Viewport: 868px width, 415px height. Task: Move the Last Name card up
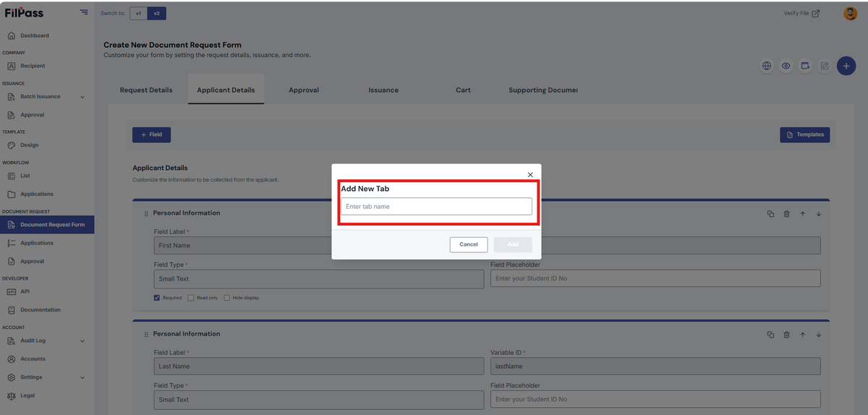click(x=803, y=335)
